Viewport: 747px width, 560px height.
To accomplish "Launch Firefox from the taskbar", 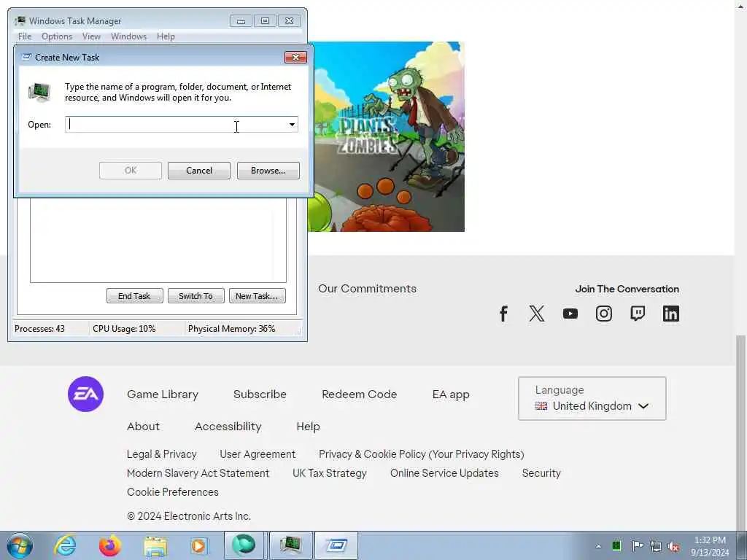I will click(x=109, y=545).
